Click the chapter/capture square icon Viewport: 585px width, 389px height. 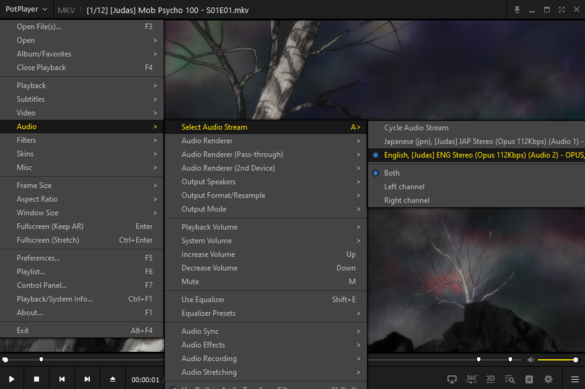[529, 379]
